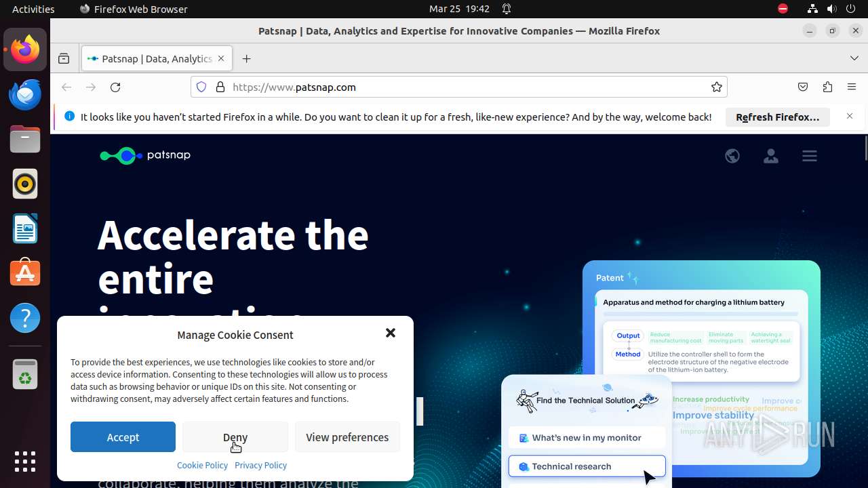Click 'Apparatus and method for charging' title

coord(694,302)
